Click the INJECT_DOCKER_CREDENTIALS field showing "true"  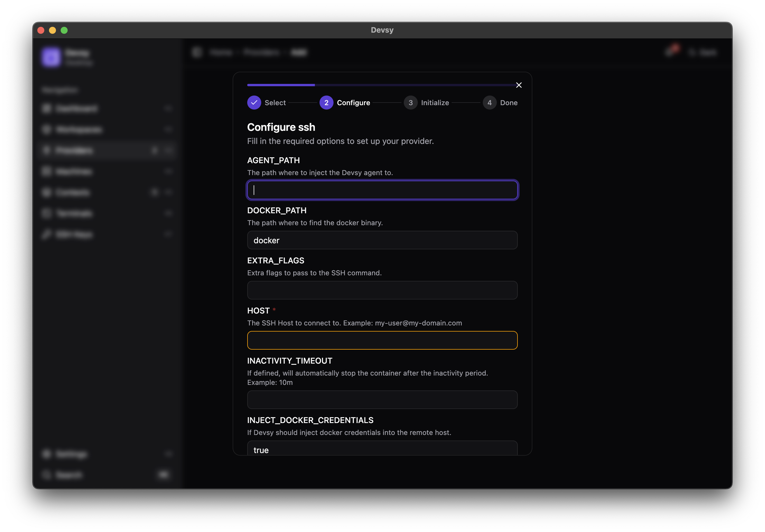point(382,448)
